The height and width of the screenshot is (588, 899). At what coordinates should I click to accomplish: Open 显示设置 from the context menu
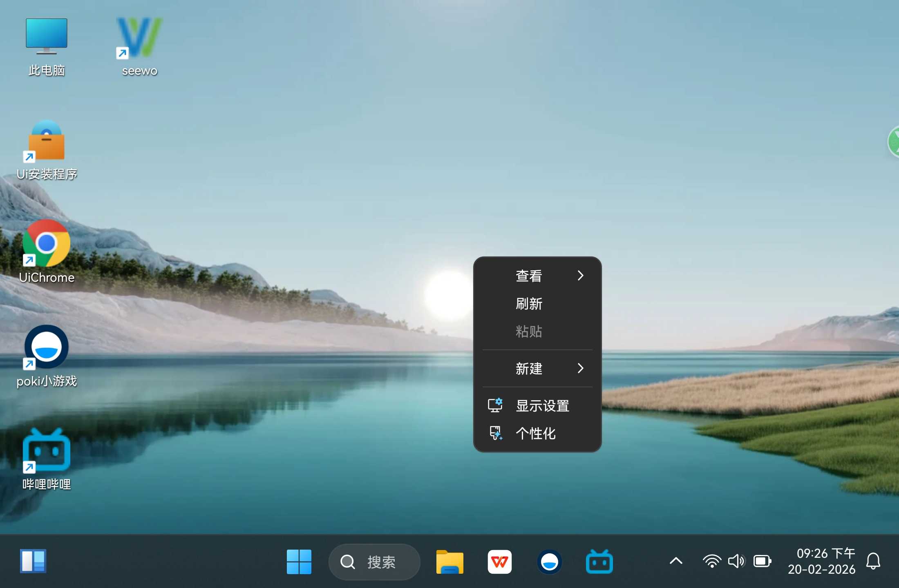click(x=542, y=405)
